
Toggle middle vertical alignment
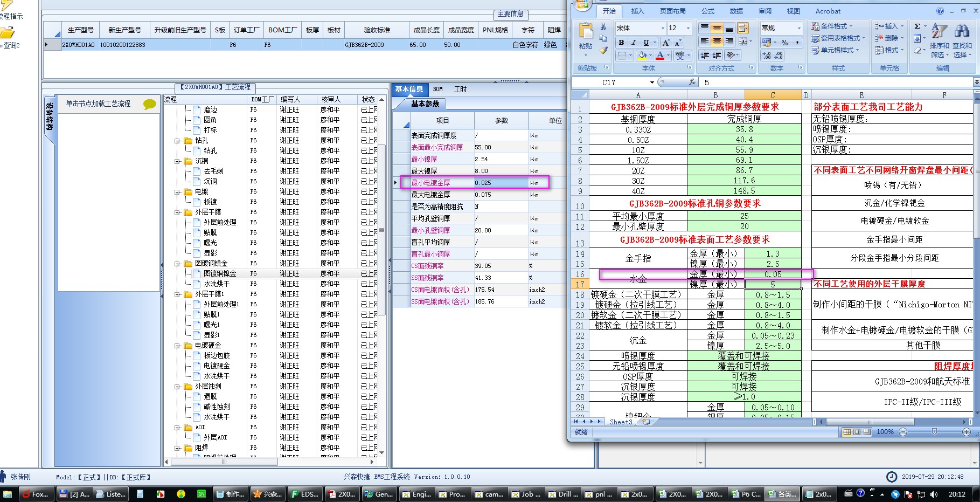tap(717, 28)
